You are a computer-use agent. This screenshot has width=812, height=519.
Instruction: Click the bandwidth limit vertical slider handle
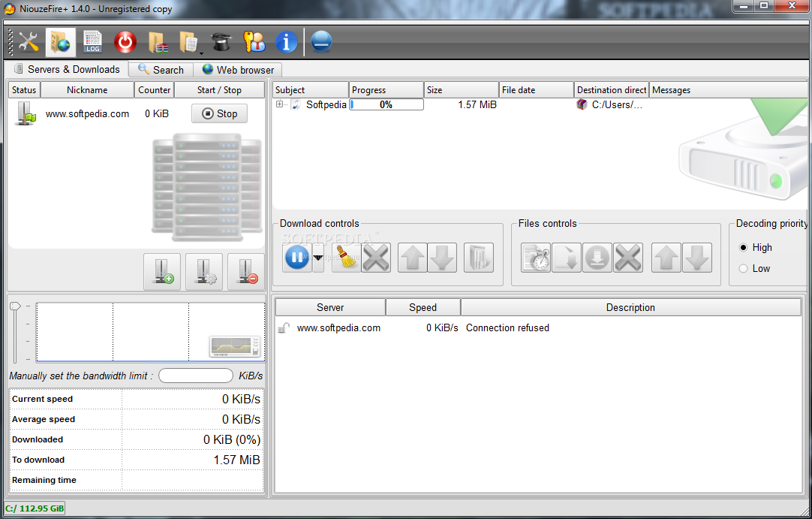(14, 306)
